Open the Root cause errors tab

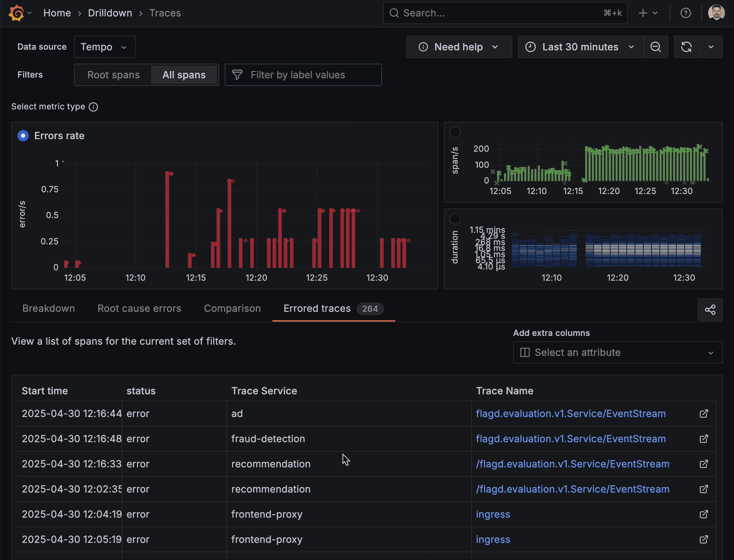pyautogui.click(x=139, y=309)
